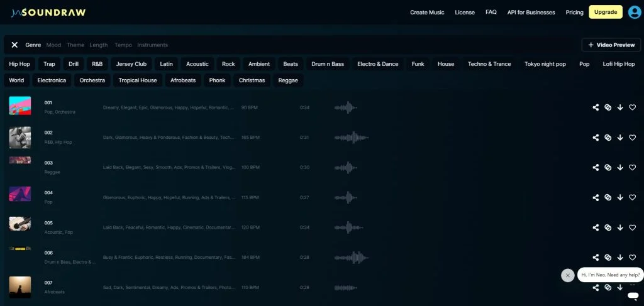Copy link for track 006

[608, 257]
